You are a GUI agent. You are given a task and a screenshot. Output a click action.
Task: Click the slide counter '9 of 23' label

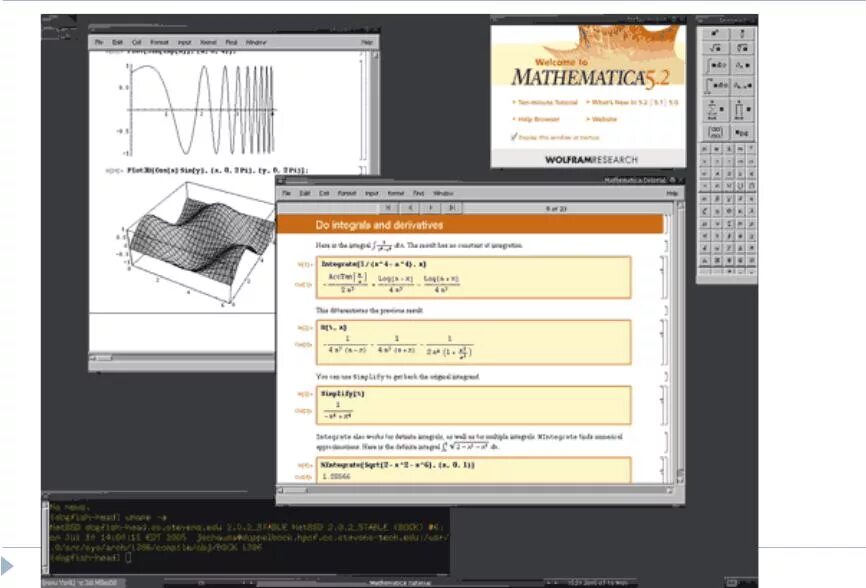pos(556,208)
